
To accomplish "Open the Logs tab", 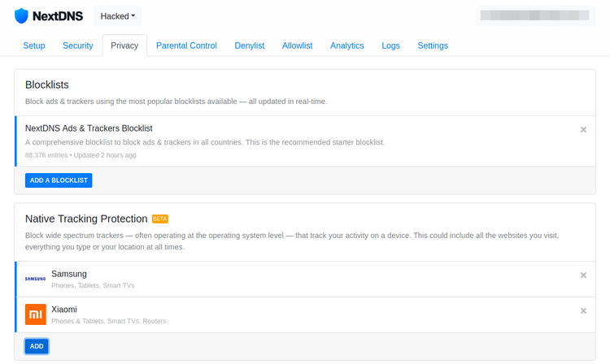I will point(390,45).
